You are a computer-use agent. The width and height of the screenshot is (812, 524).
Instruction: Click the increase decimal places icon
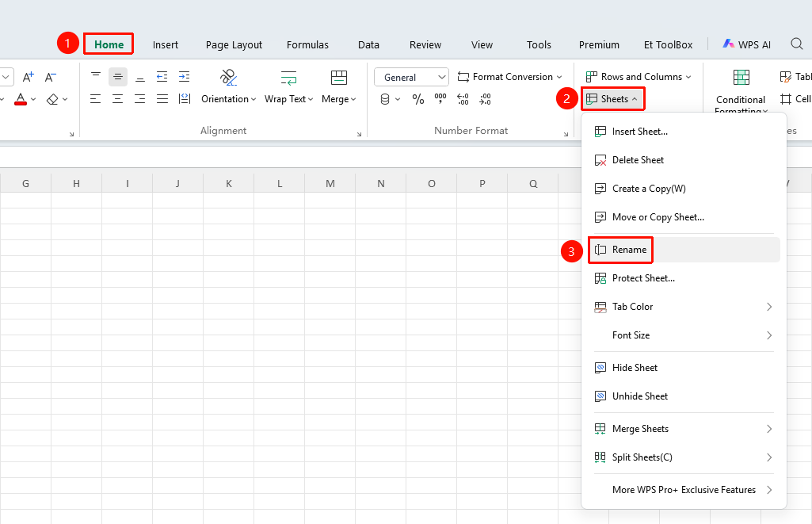(463, 99)
